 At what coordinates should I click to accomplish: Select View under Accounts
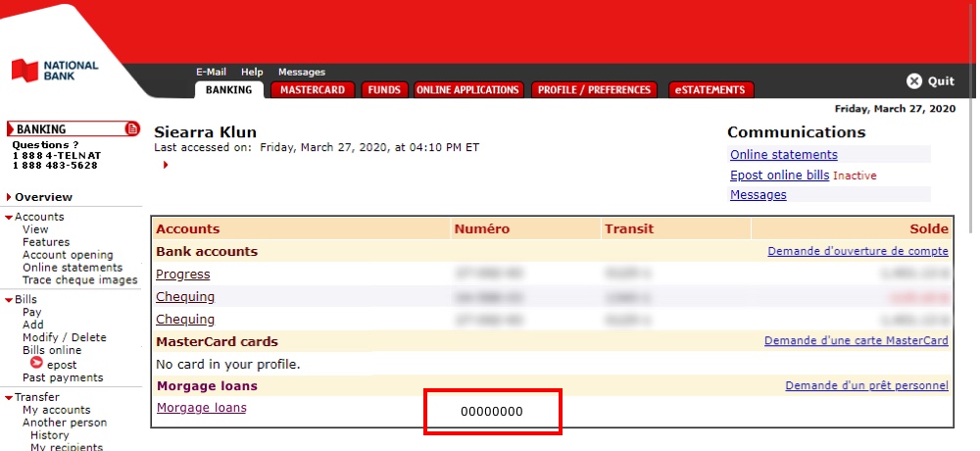pos(35,229)
